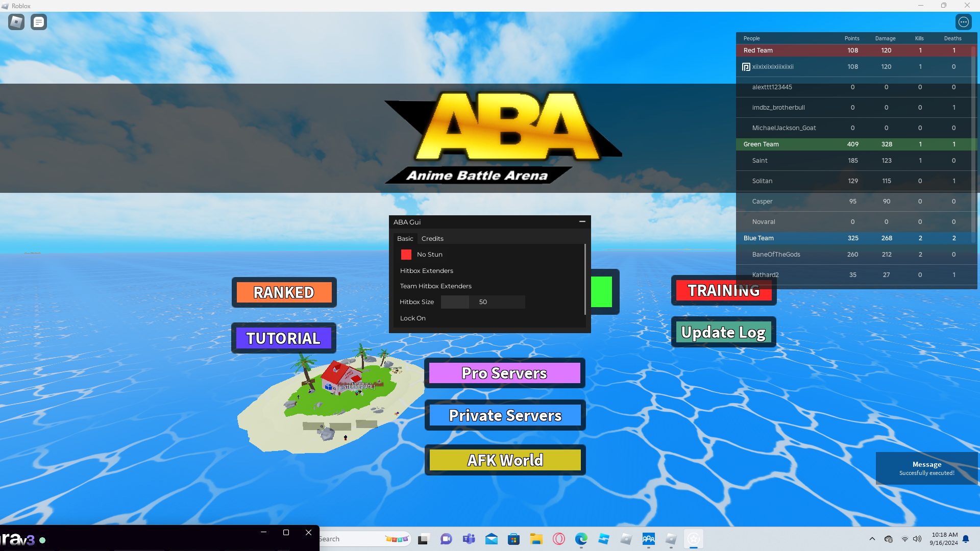
Task: Toggle the No Stun red checkbox
Action: click(x=406, y=255)
